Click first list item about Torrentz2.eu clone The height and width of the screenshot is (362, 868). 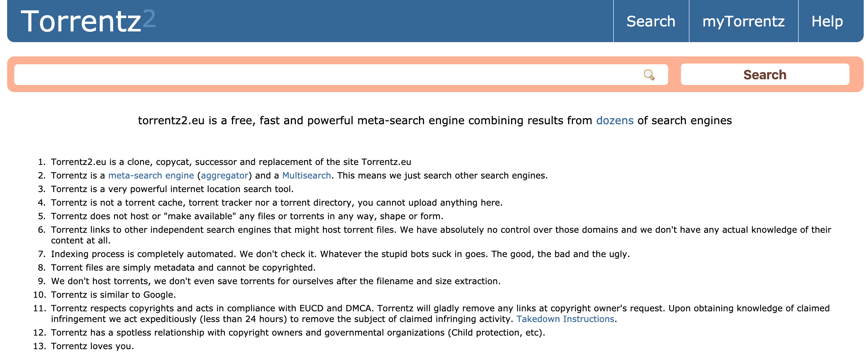tap(231, 162)
